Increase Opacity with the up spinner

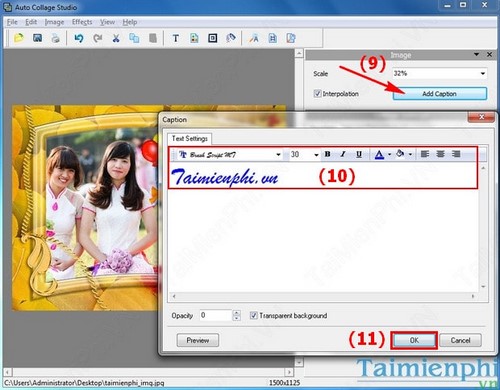(236, 313)
